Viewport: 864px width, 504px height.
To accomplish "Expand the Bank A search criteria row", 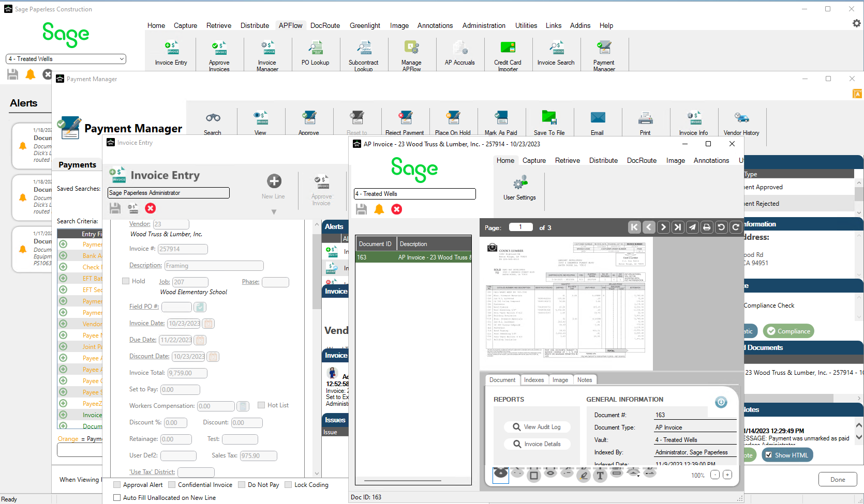I will [63, 255].
